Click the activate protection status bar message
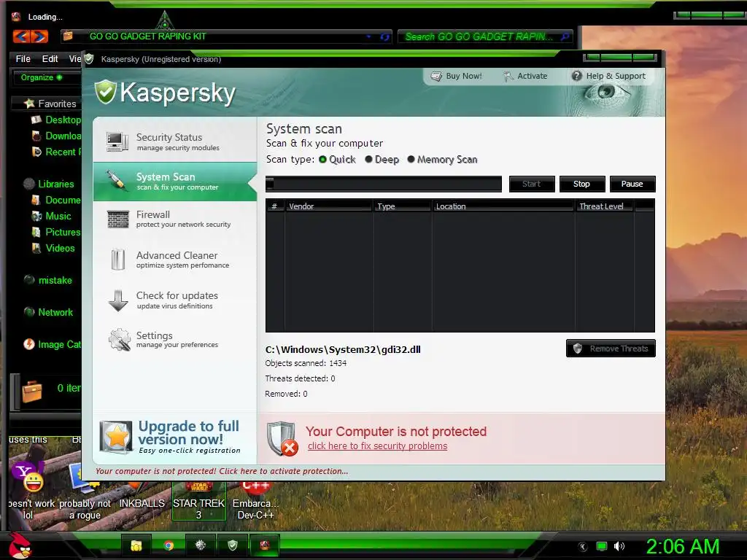This screenshot has height=560, width=747. click(222, 472)
